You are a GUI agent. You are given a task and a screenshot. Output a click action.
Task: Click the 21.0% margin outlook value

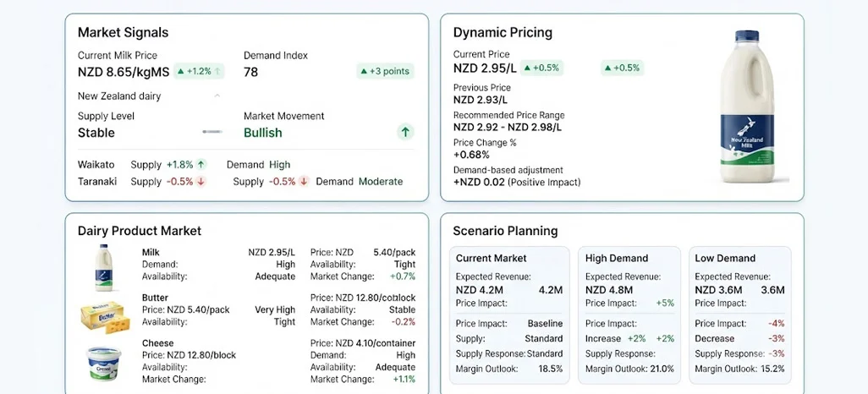661,369
